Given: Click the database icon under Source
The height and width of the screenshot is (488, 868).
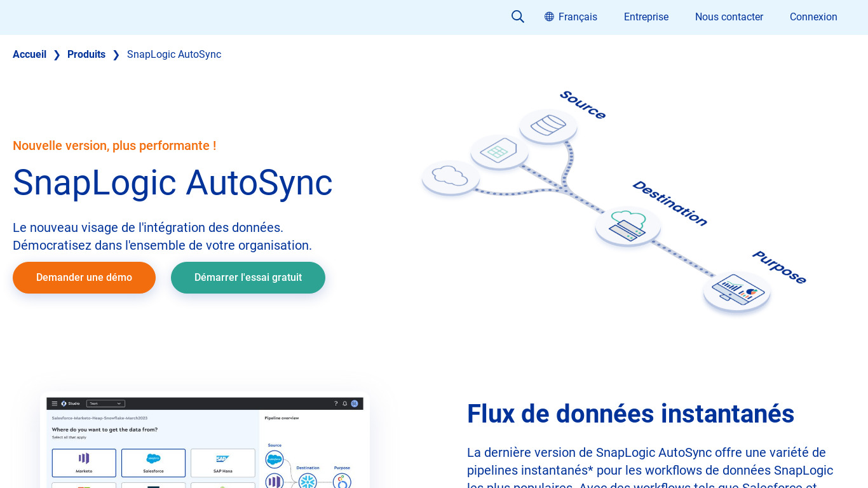Looking at the screenshot, I should [548, 125].
